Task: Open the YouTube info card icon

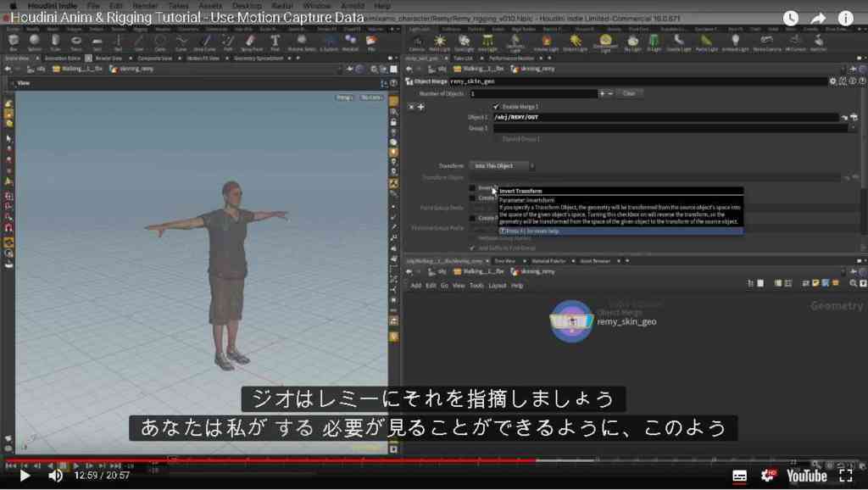Action: tap(846, 19)
